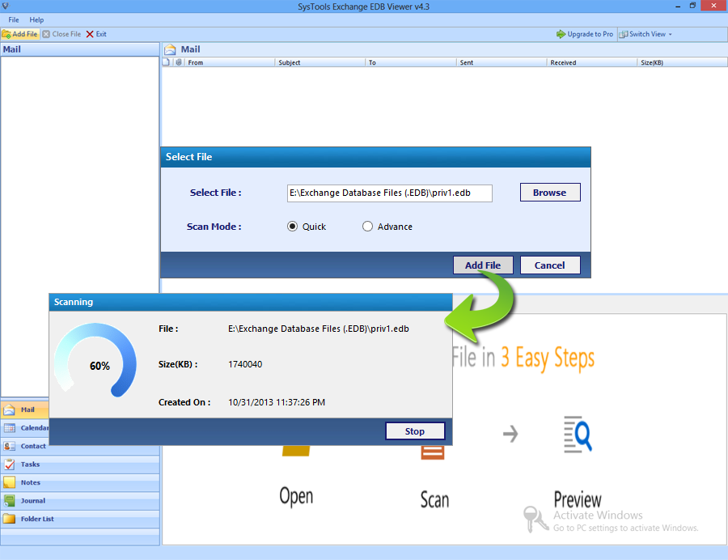Switch to the Journal section

80,501
